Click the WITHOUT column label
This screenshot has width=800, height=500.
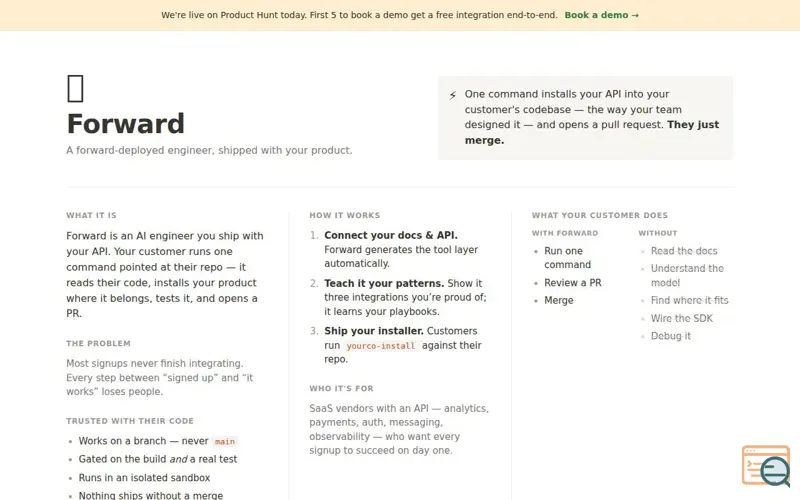[x=658, y=233]
